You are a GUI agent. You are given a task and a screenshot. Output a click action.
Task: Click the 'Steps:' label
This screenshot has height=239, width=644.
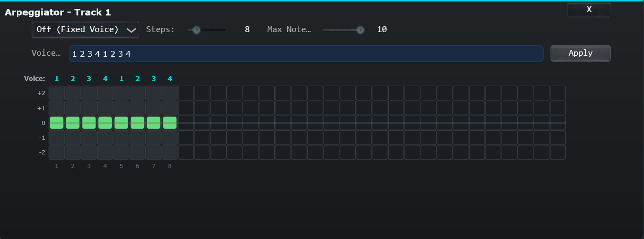(x=160, y=29)
